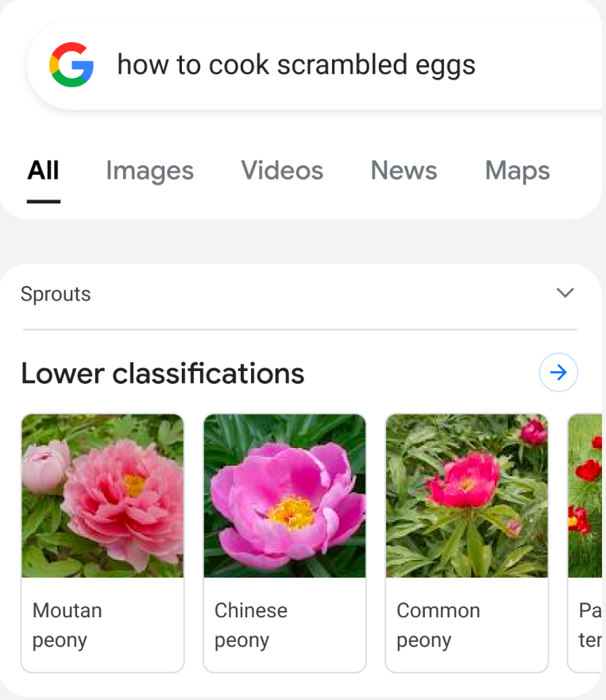Open the News results tab
The image size is (606, 700).
point(403,170)
